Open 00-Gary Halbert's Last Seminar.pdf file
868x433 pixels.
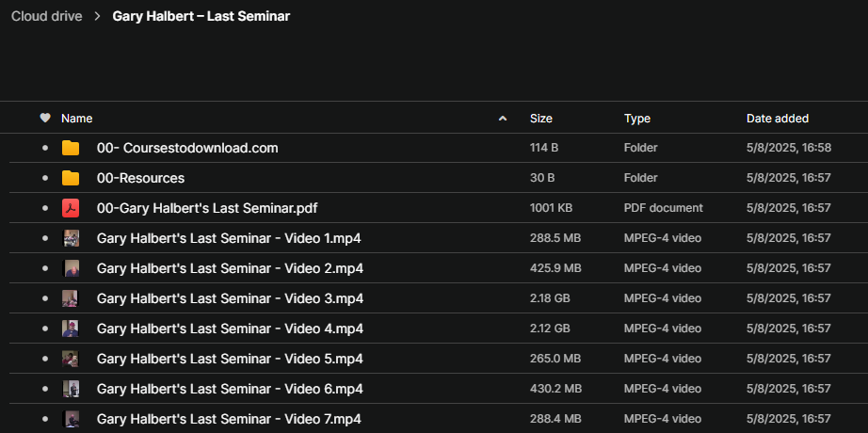[213, 208]
